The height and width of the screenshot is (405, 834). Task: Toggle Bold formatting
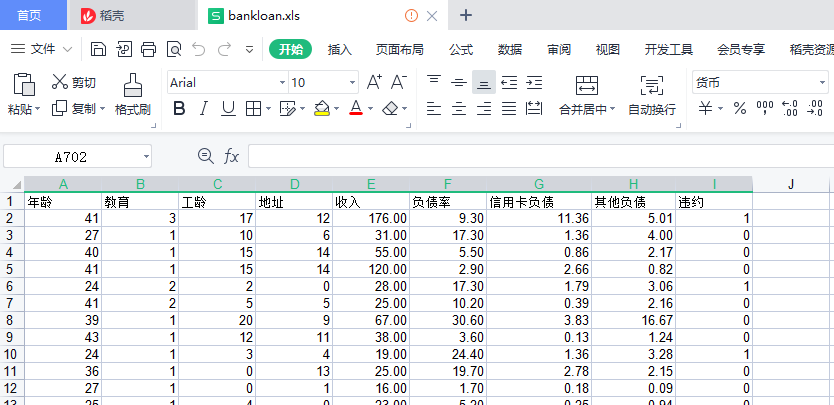point(179,109)
